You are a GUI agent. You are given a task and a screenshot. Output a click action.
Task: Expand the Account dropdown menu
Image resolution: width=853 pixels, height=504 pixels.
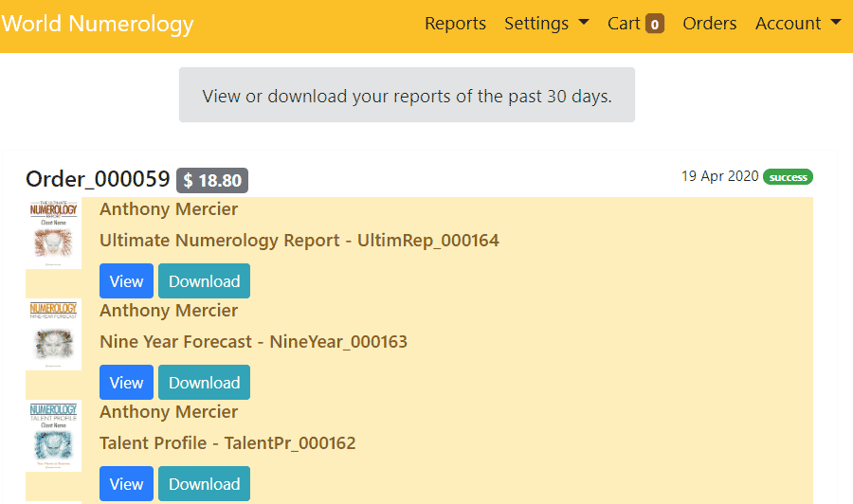(798, 24)
